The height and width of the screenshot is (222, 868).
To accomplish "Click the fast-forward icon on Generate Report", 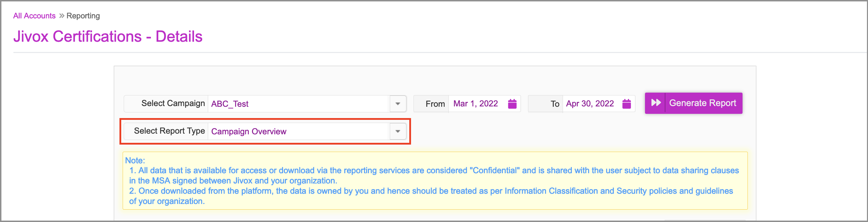I will [x=656, y=103].
